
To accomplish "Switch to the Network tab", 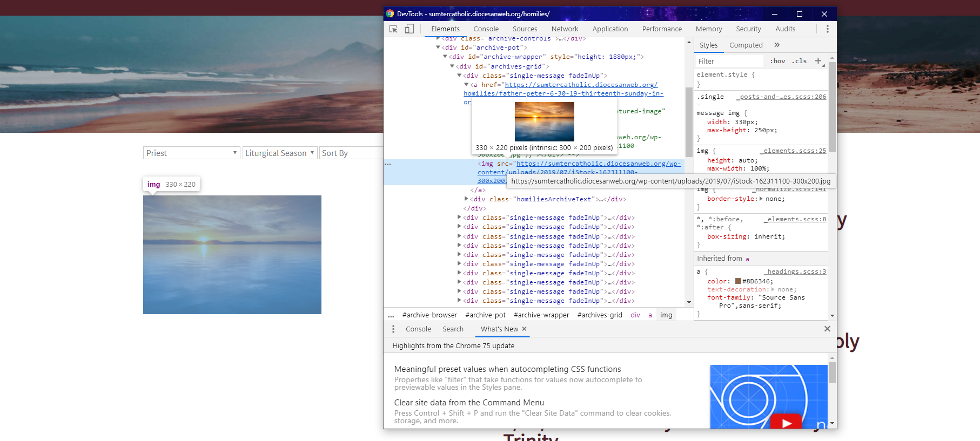I will [x=565, y=29].
